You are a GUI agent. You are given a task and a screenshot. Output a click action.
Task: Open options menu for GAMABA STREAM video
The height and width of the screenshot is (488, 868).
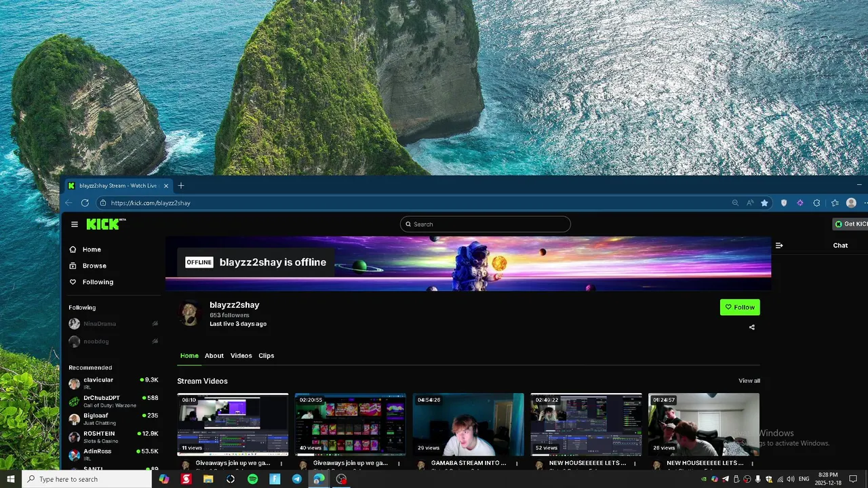coord(517,464)
